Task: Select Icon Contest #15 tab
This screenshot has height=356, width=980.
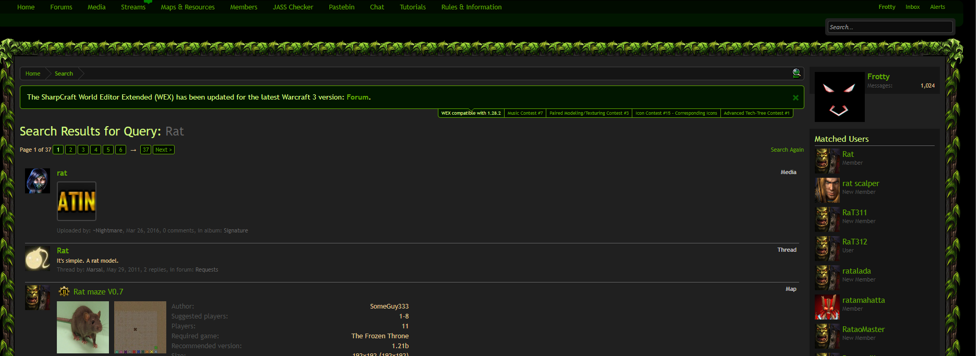Action: pos(676,113)
